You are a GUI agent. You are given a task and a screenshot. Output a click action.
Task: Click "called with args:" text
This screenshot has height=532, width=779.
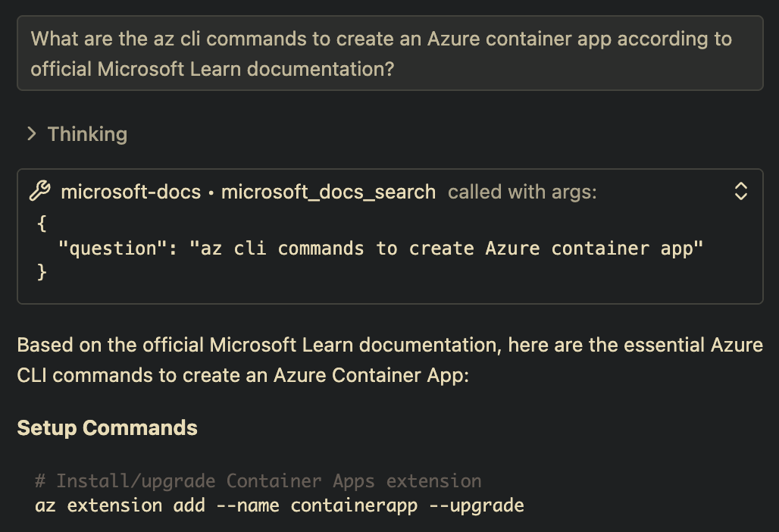[x=522, y=192]
